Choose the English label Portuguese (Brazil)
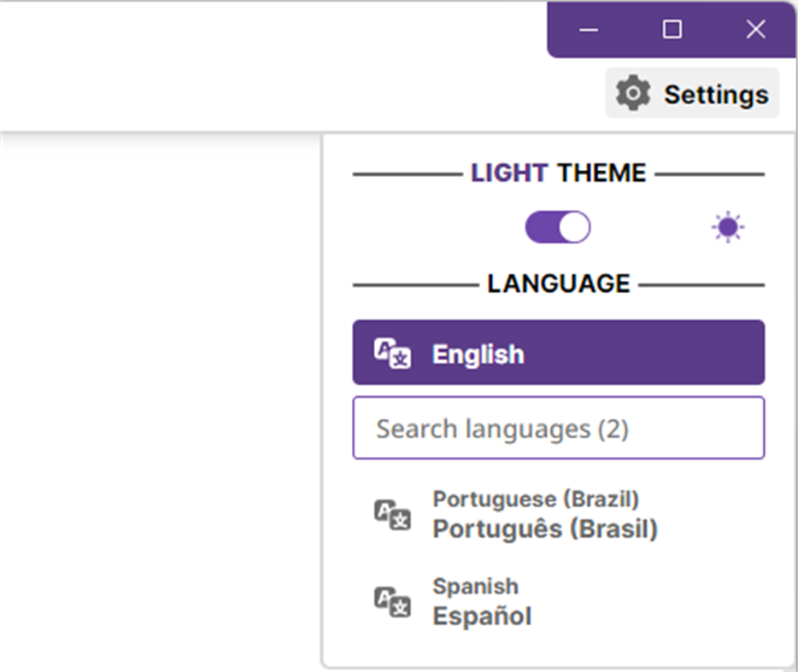Screen dimensions: 798x672 click(536, 499)
